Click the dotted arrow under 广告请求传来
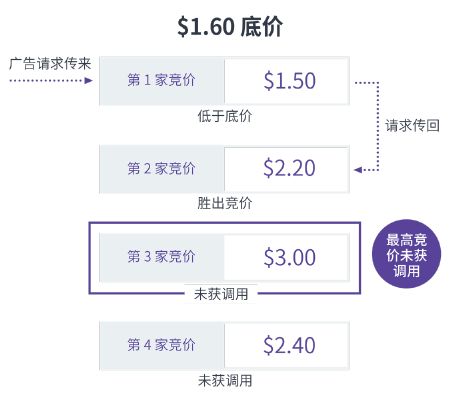 51,80
